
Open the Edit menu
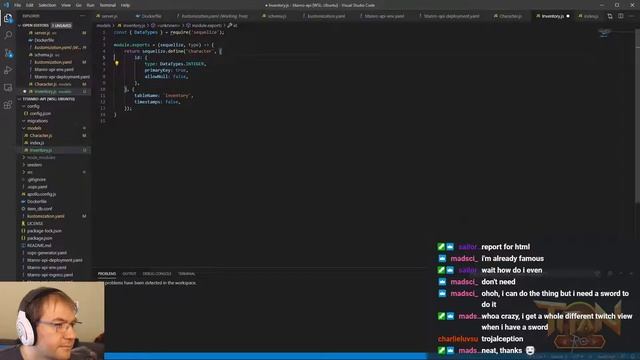[x=30, y=5]
